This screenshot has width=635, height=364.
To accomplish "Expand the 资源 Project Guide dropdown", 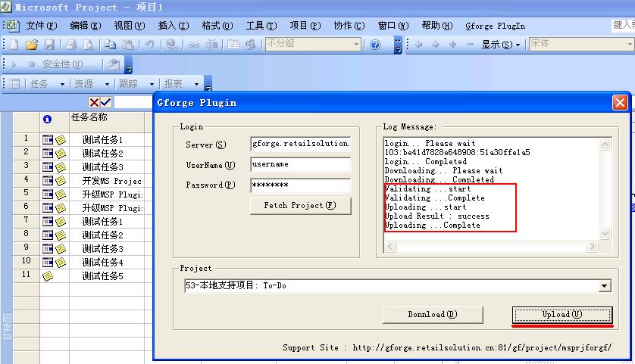I will coord(107,84).
